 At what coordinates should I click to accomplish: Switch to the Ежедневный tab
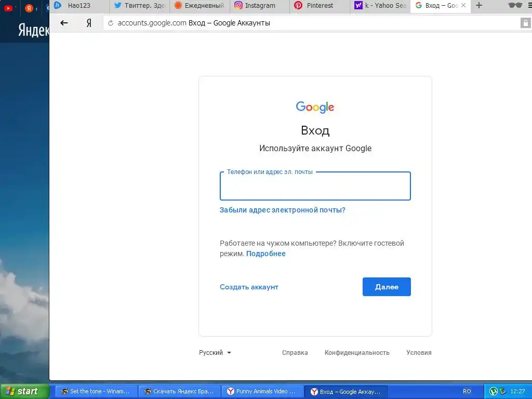(x=199, y=5)
